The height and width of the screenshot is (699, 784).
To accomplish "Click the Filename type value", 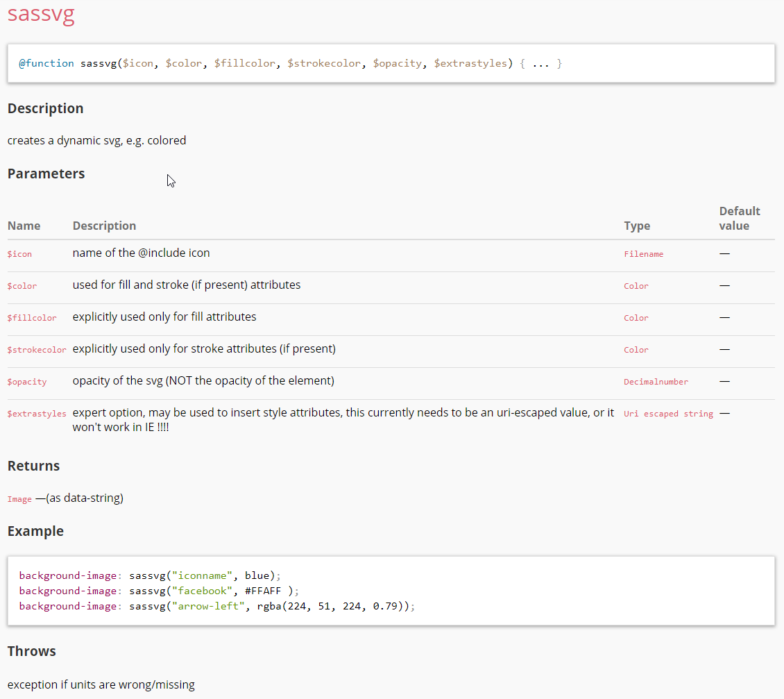I will click(x=643, y=254).
